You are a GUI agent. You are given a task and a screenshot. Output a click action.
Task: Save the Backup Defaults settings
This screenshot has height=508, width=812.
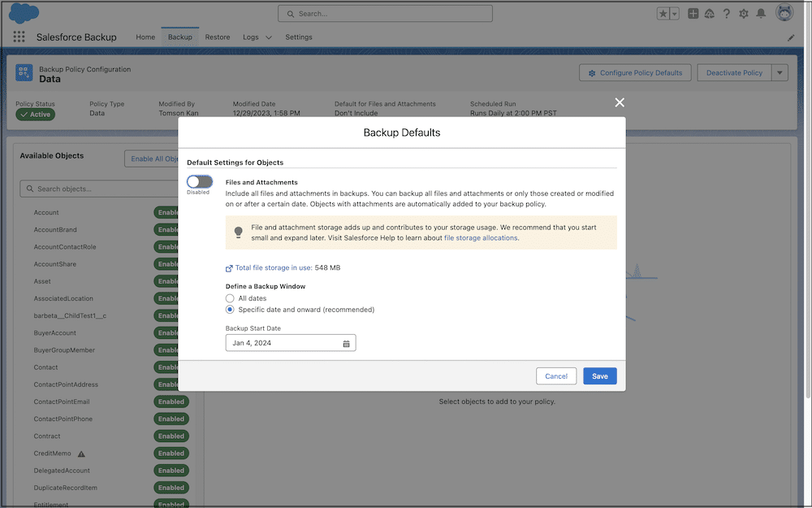click(600, 376)
